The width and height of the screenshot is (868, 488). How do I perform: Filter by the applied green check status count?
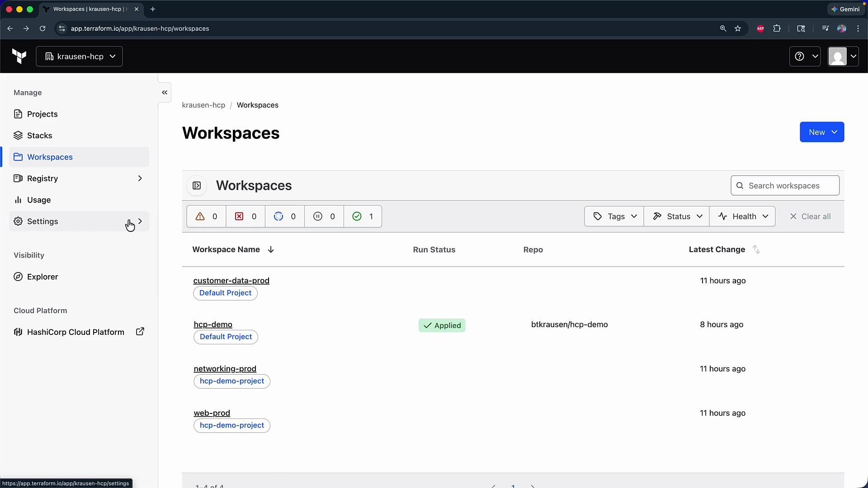point(363,216)
